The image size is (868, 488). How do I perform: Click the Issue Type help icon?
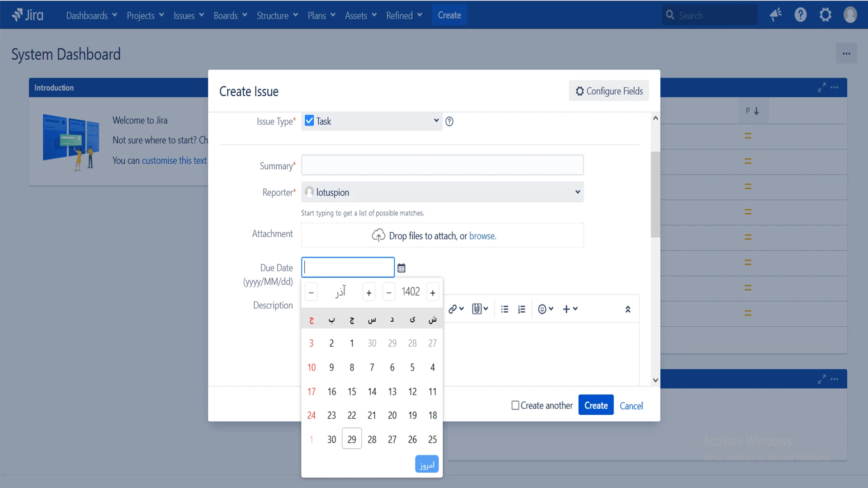pyautogui.click(x=449, y=121)
